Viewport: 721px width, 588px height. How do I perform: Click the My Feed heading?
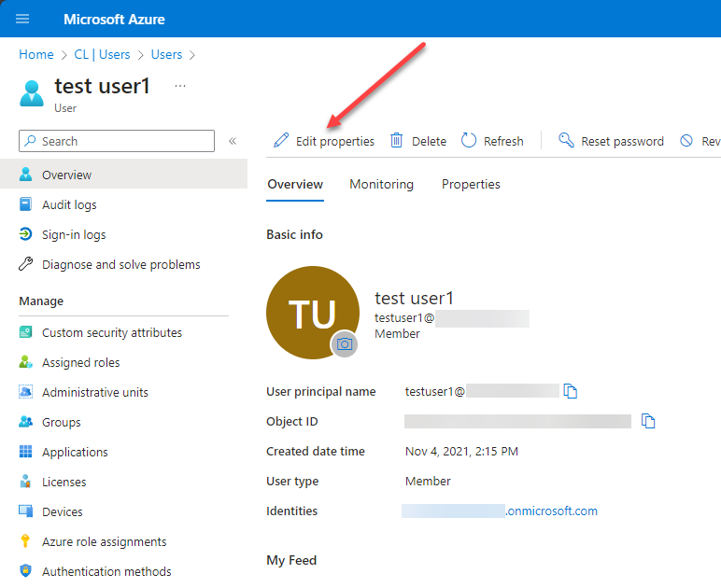click(x=291, y=560)
